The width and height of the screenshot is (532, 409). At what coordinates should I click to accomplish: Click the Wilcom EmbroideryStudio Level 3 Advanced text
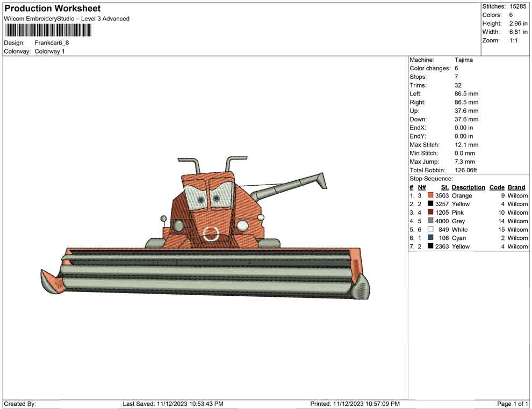point(67,19)
